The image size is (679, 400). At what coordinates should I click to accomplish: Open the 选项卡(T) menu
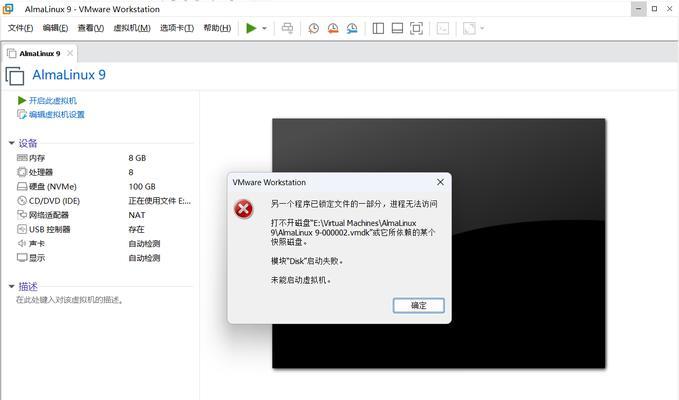click(x=177, y=28)
